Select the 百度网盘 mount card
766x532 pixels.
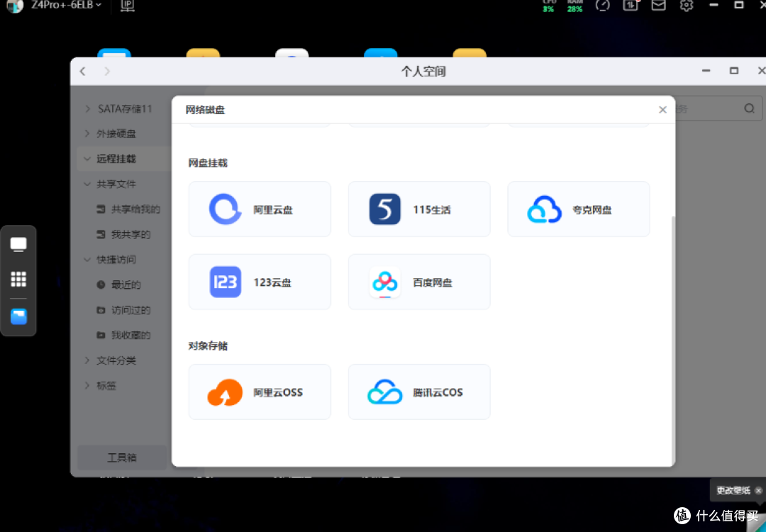tap(419, 282)
